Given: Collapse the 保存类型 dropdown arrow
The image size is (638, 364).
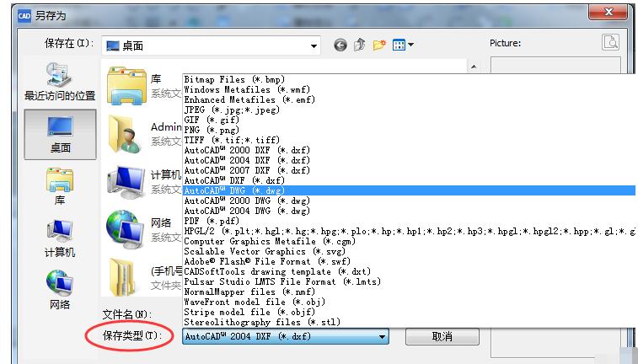Looking at the screenshot, I should pos(382,337).
